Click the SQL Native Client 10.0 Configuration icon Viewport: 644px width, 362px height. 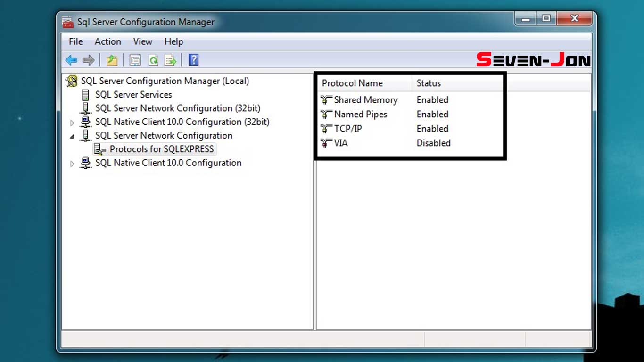point(86,163)
